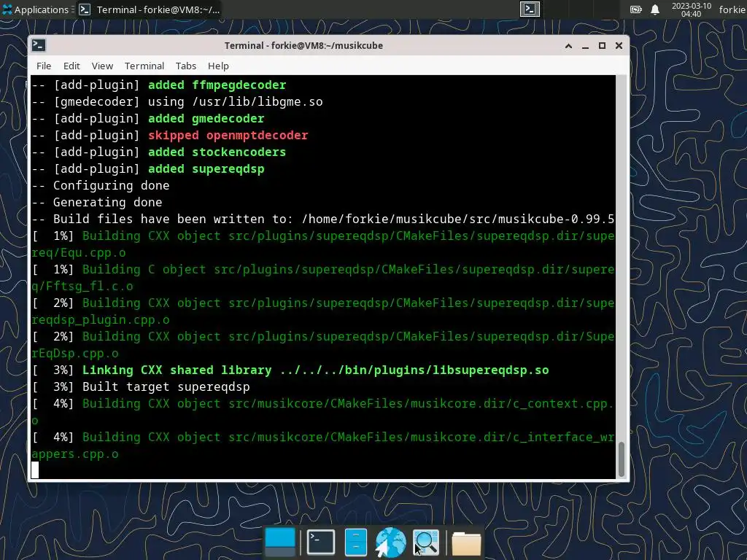This screenshot has height=560, width=747.
Task: Open the battery power indicator
Action: pyautogui.click(x=635, y=9)
